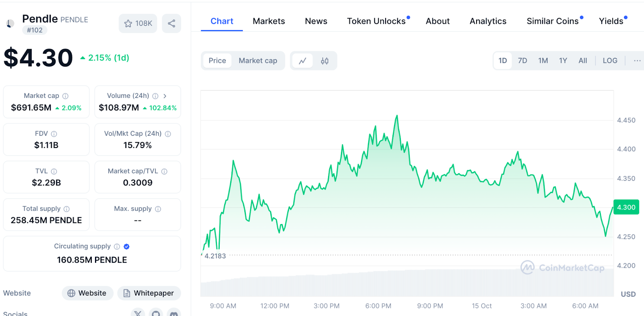Viewport: 644px width, 316px height.
Task: Switch to line chart view icon
Action: 302,61
